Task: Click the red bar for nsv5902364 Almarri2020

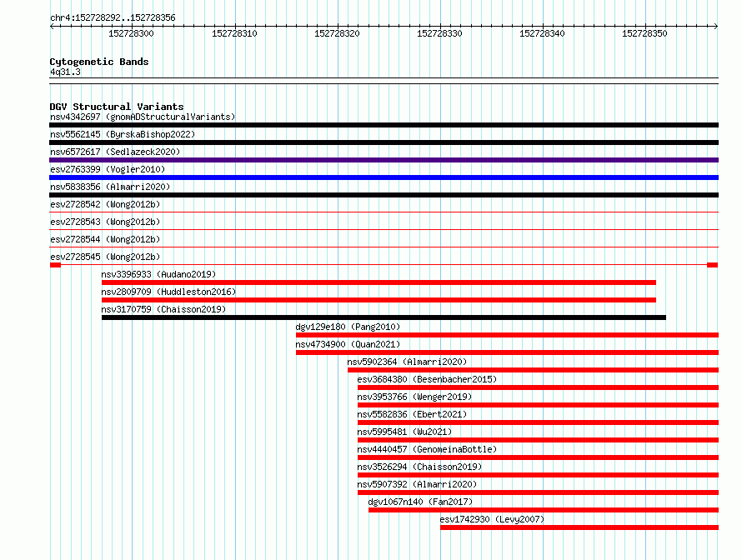Action: [x=533, y=370]
